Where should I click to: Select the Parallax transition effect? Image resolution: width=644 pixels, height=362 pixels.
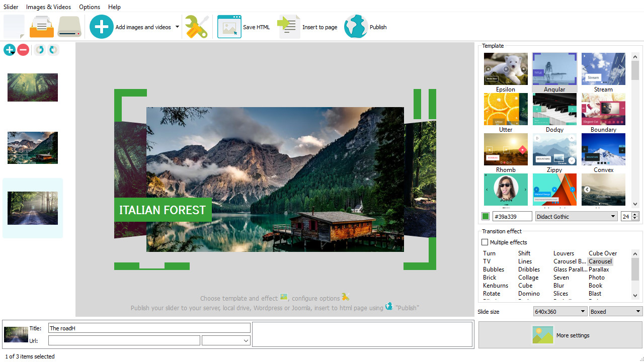coord(599,269)
